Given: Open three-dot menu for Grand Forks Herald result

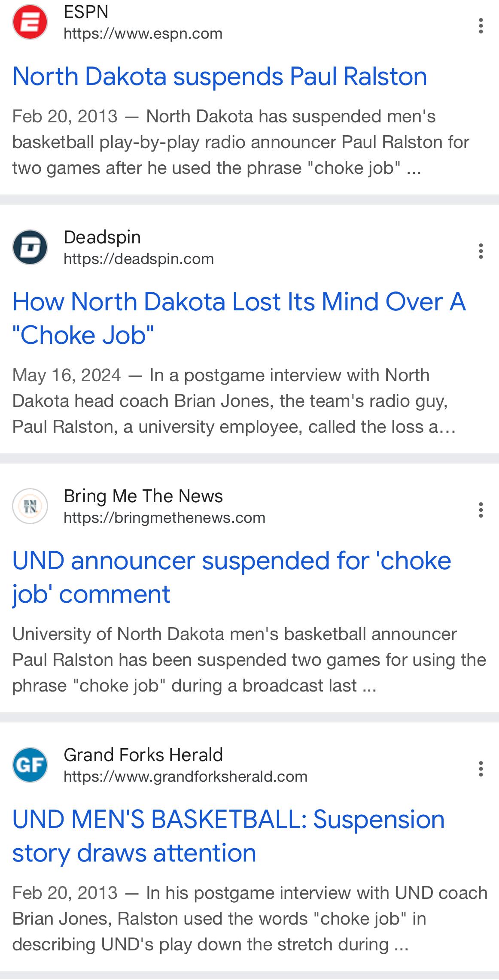Looking at the screenshot, I should 481,769.
